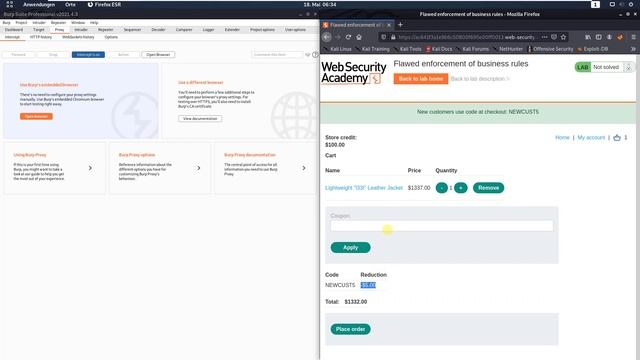The height and width of the screenshot is (360, 640).
Task: Click the Firefox ESR panel entry
Action: [104, 4]
